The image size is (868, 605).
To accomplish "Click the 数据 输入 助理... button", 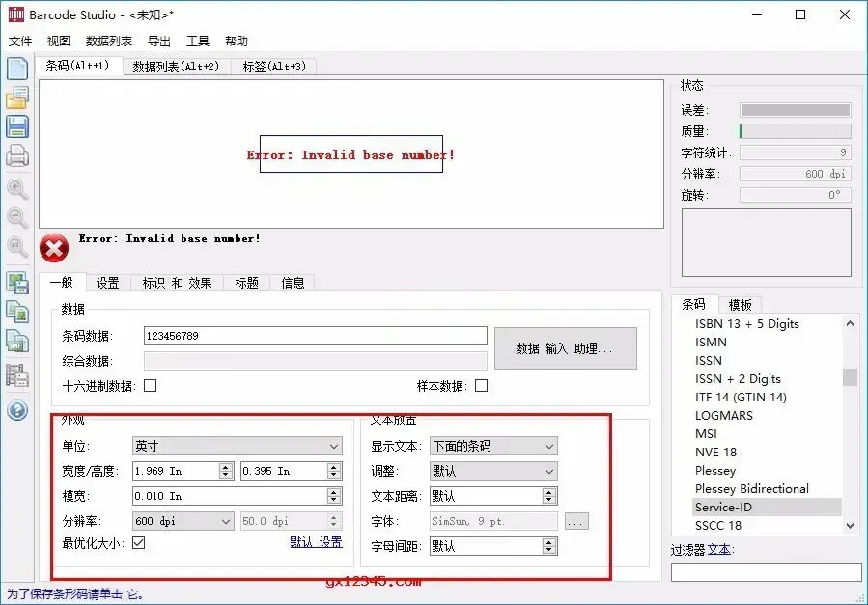I will tap(565, 348).
